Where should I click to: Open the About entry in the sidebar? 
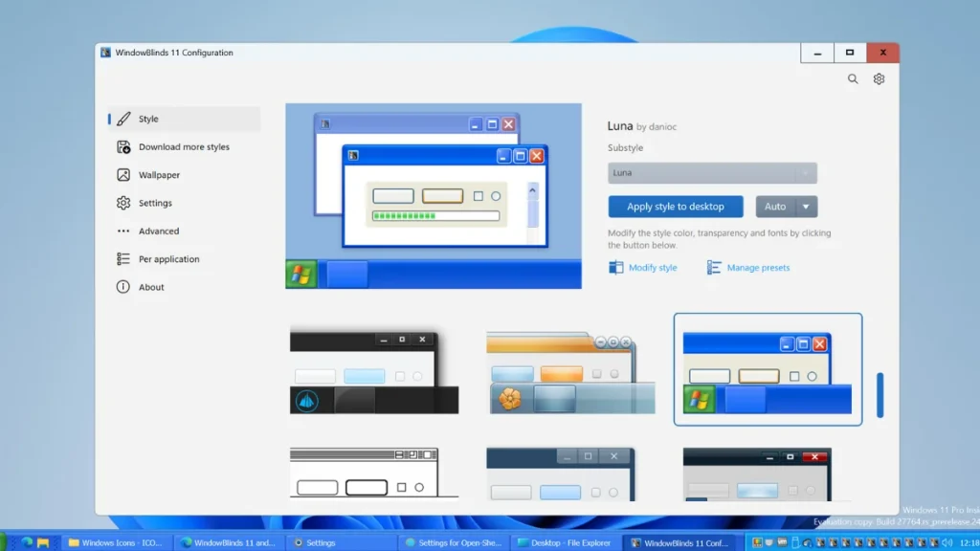[x=122, y=286]
